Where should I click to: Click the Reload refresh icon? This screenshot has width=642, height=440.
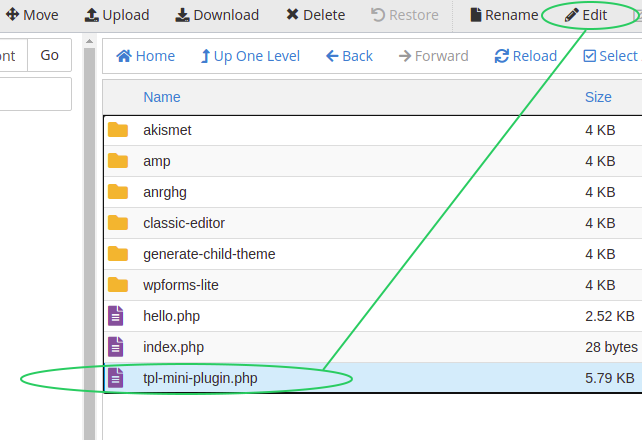502,56
